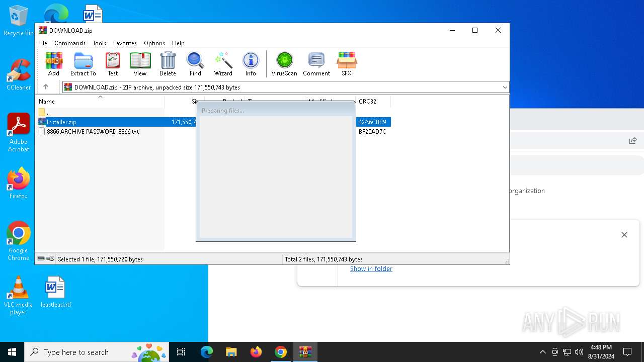The image size is (644, 362).
Task: Click the Windows Start button
Action: point(12,352)
